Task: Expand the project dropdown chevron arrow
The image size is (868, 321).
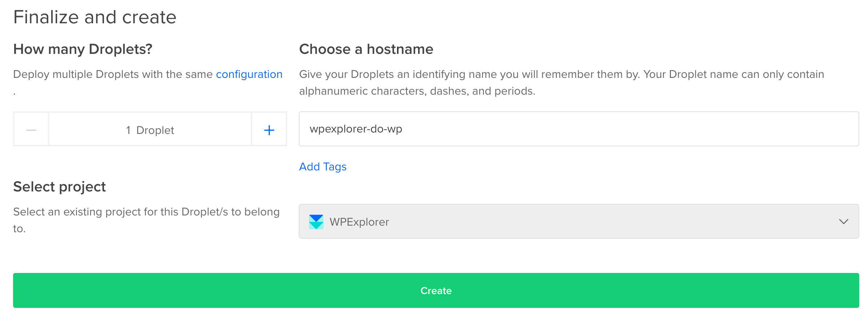Action: click(x=843, y=222)
